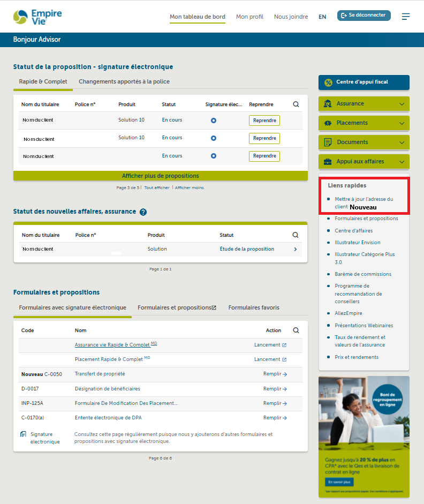Click Afficher moins link

pos(189,187)
